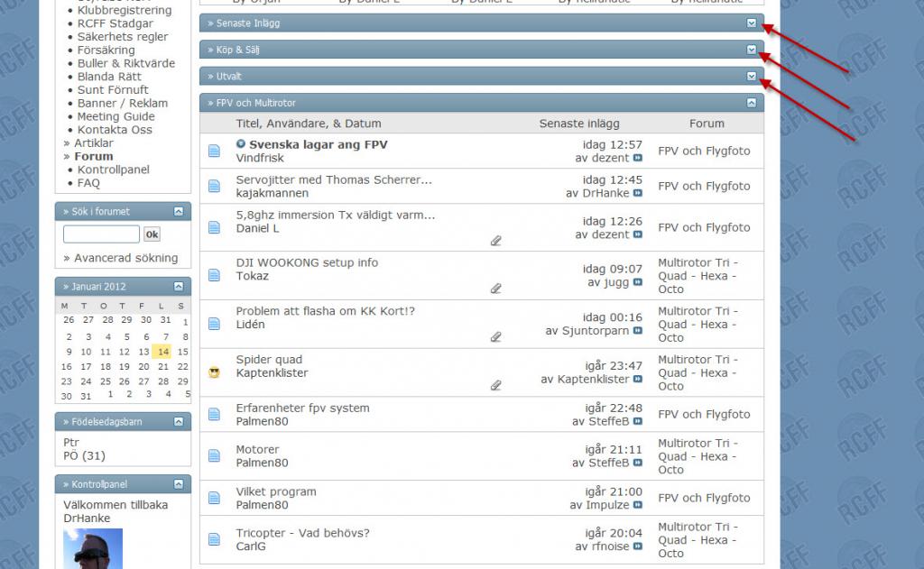
Task: Expand the Senaste Inlägg section
Action: click(x=752, y=23)
